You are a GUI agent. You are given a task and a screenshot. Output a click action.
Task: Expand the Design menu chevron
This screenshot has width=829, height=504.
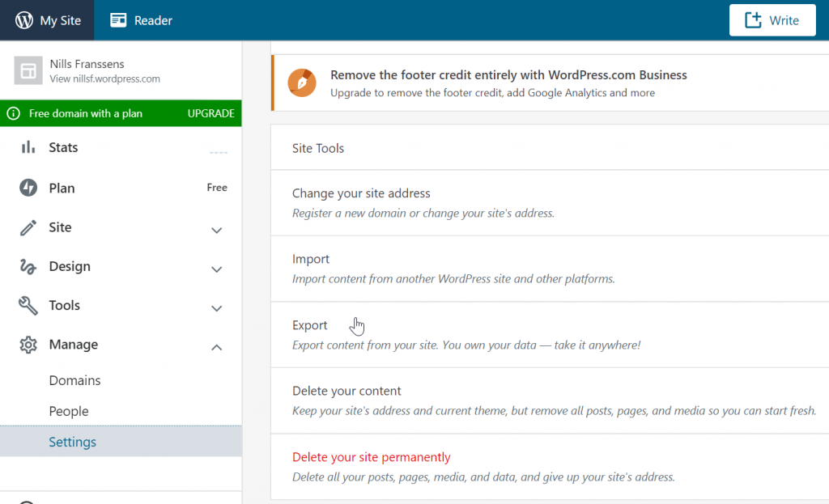pos(216,269)
